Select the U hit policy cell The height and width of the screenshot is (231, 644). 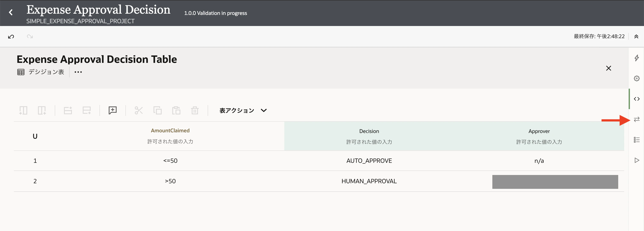click(x=35, y=136)
